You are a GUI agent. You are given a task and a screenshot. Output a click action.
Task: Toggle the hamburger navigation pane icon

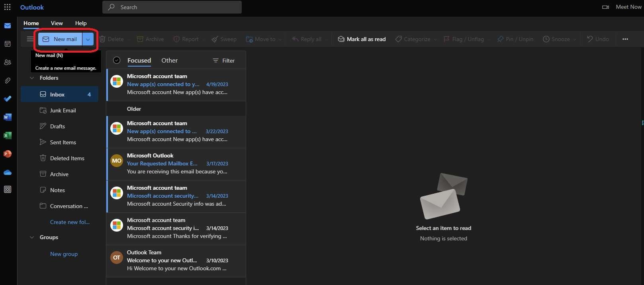coord(30,39)
